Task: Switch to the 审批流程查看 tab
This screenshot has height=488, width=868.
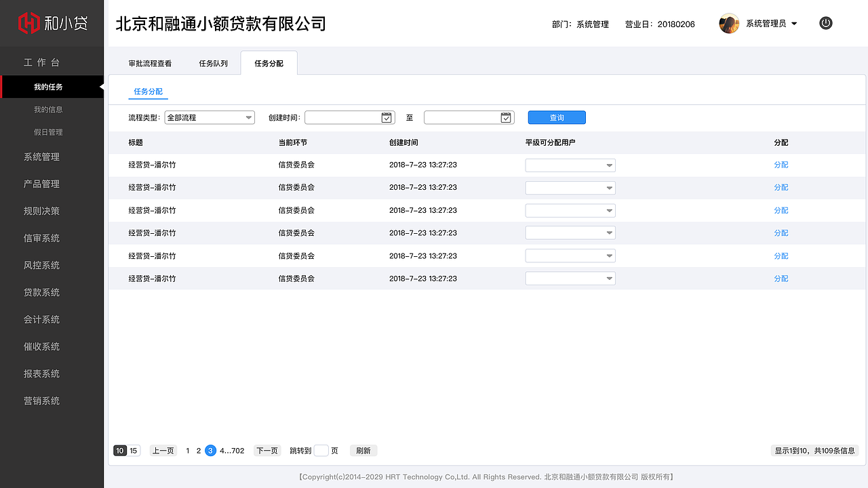Action: point(150,62)
